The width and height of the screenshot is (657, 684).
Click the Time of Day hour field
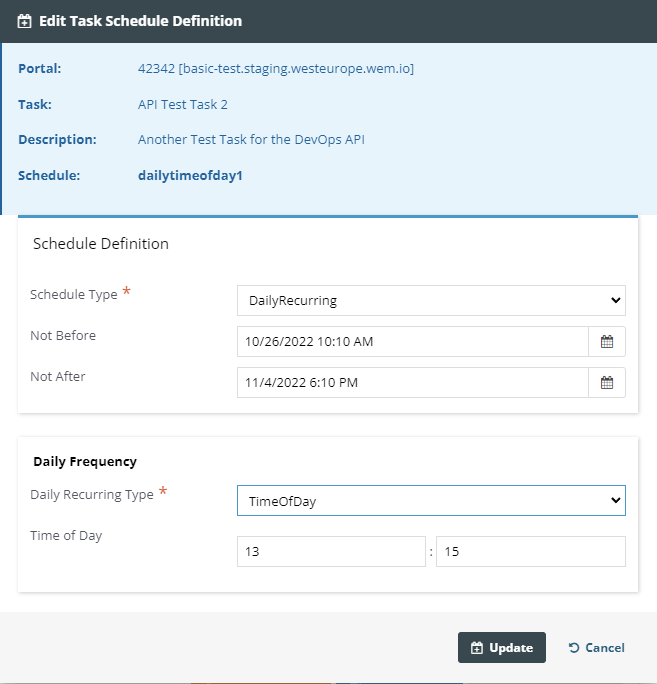pos(331,551)
